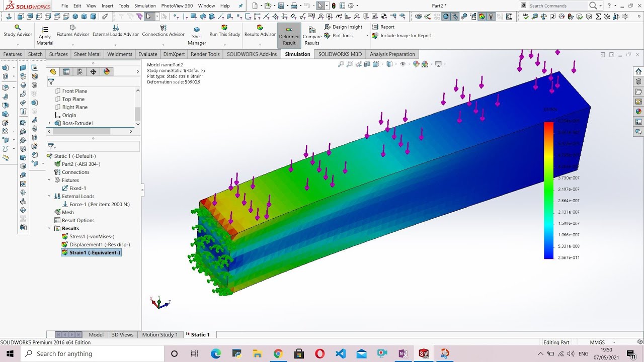The height and width of the screenshot is (362, 644).
Task: Click the New document icon
Action: [255, 6]
